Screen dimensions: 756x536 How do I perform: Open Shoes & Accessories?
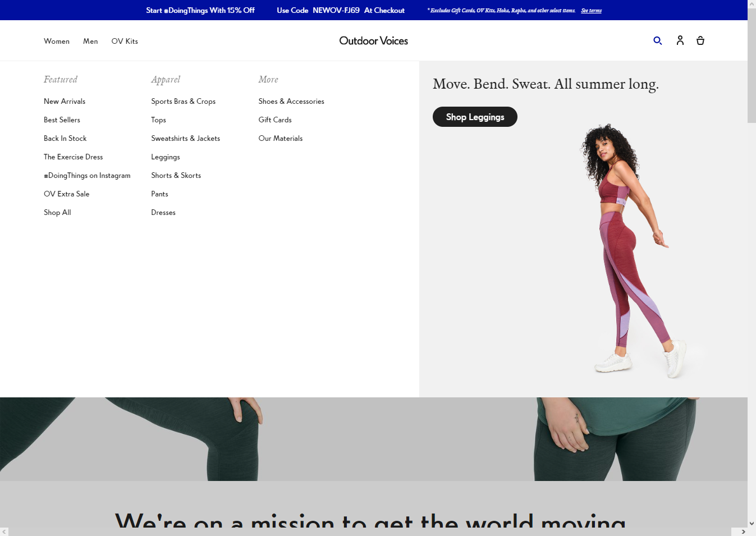pos(291,102)
